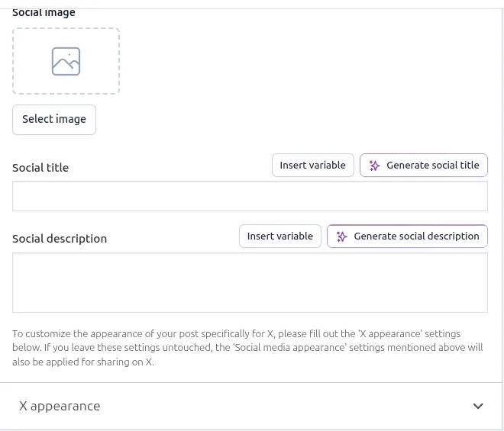Click Generate social description button
The image size is (504, 431).
click(x=407, y=236)
